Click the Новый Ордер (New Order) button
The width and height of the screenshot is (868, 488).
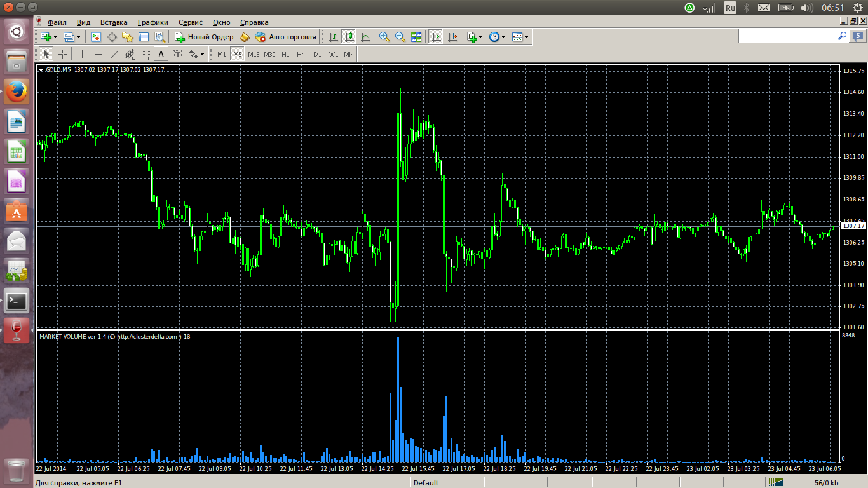pyautogui.click(x=204, y=37)
